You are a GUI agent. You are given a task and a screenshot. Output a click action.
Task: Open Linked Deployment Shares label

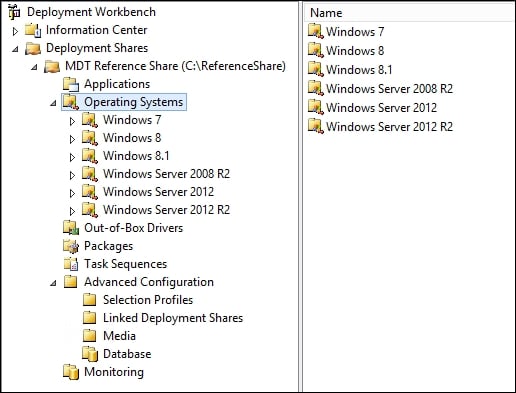(173, 318)
